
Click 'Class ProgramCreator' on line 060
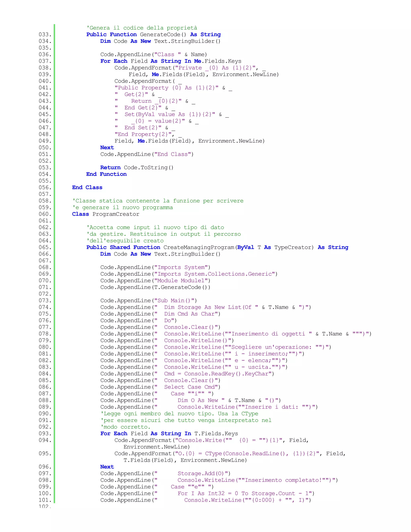[106, 214]
